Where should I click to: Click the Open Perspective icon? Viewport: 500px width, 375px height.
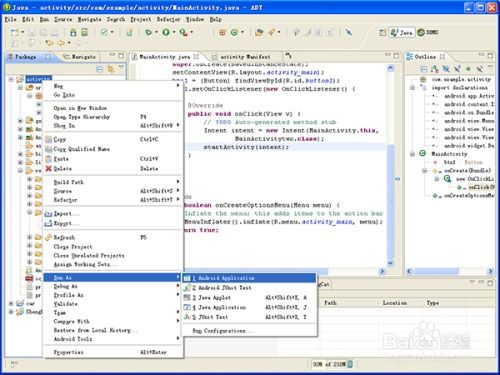click(383, 32)
